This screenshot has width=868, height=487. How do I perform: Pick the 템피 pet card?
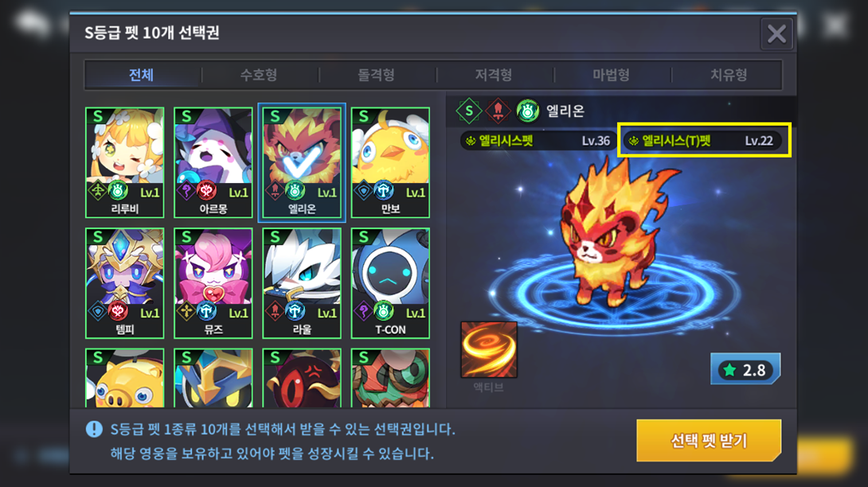(124, 282)
